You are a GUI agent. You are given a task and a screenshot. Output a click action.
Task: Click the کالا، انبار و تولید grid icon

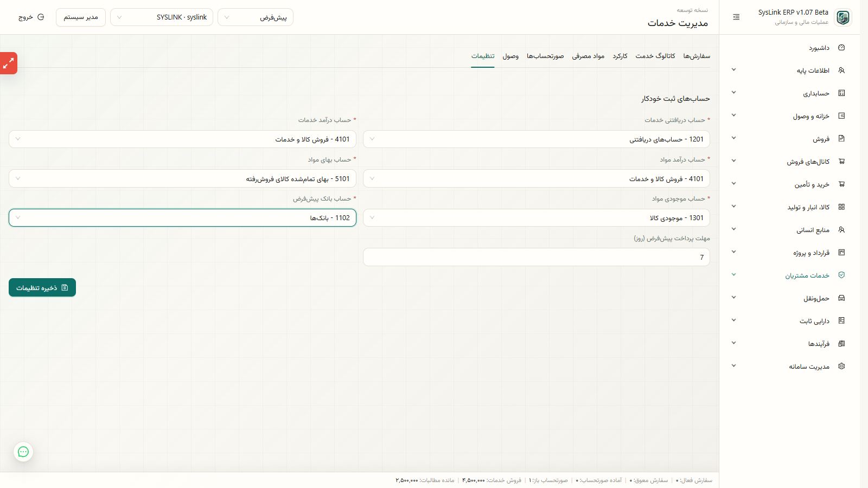[841, 207]
